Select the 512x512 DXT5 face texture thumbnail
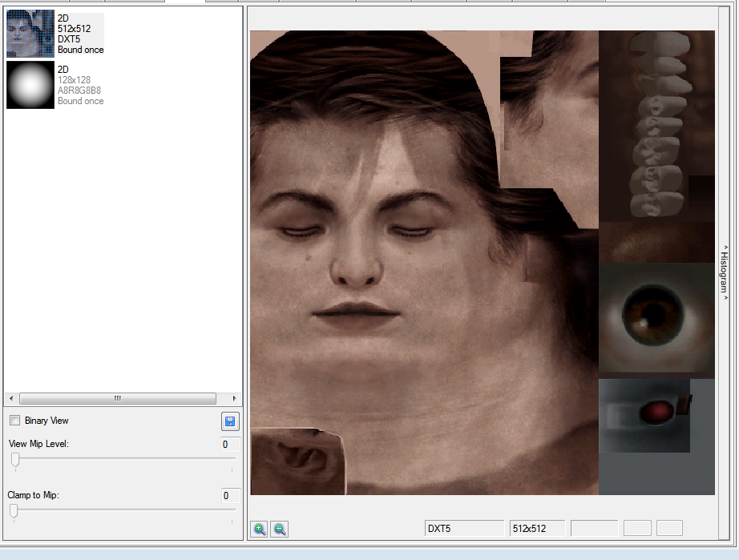This screenshot has width=739, height=560. click(x=30, y=34)
